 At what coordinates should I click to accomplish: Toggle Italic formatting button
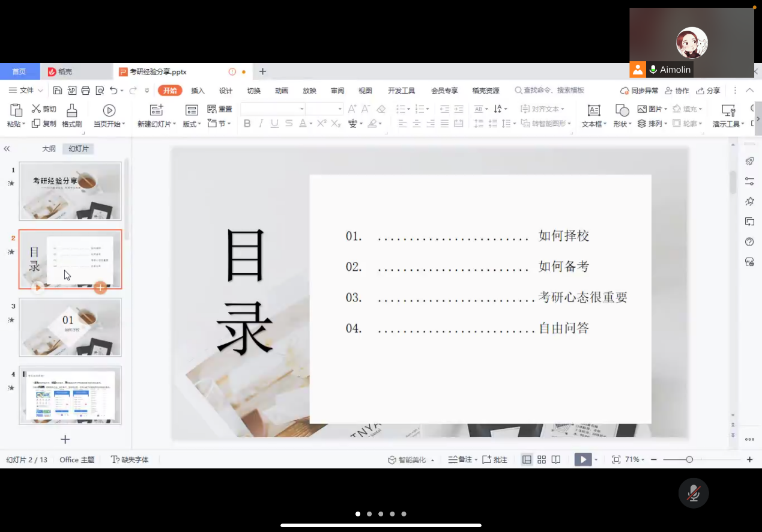coord(261,124)
